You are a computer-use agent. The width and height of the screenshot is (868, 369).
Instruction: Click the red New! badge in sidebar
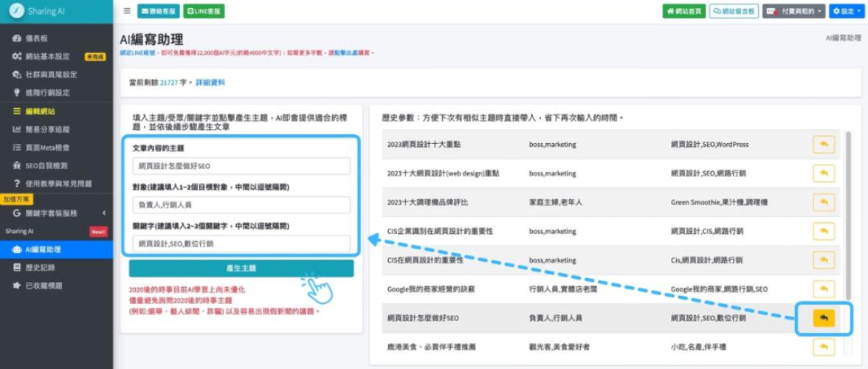(x=98, y=232)
